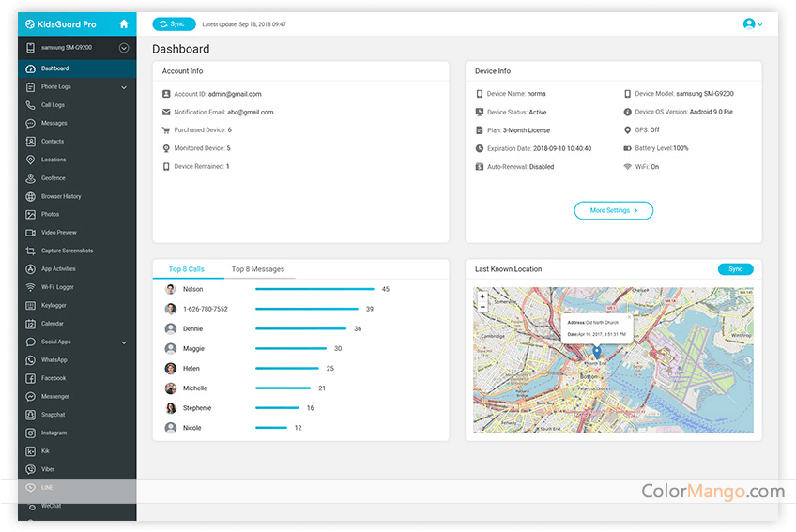This screenshot has height=532, width=796.
Task: Close the Old North Church map popup
Action: pos(629,317)
